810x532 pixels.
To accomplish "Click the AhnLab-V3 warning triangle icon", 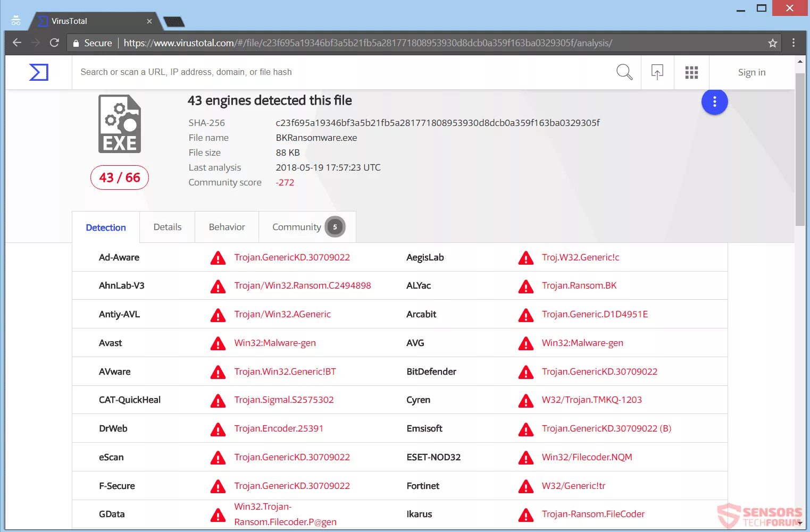I will (218, 286).
